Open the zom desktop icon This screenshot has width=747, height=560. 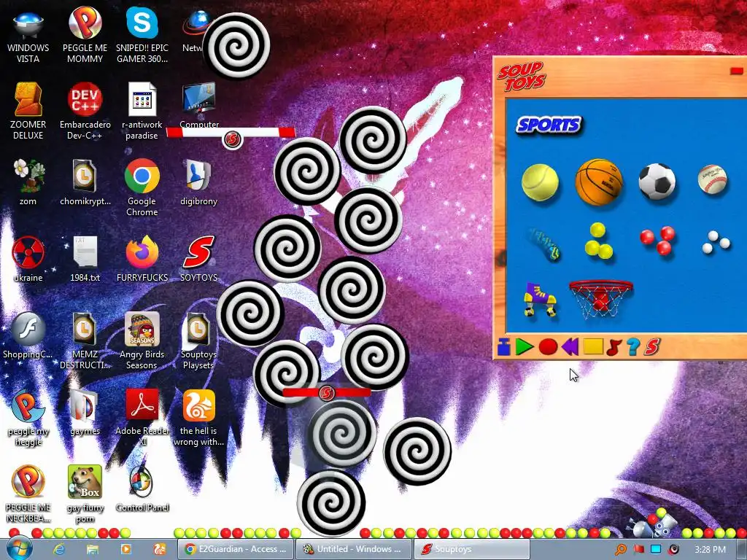28,183
